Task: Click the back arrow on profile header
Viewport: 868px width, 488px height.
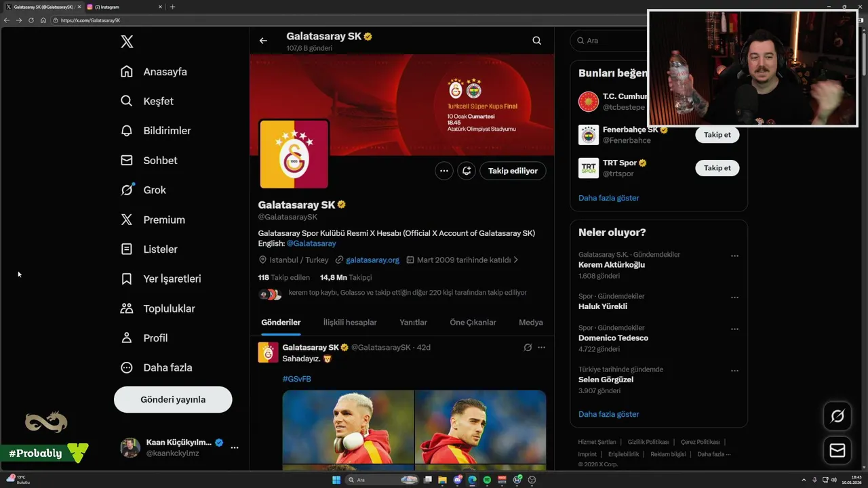Action: point(263,41)
